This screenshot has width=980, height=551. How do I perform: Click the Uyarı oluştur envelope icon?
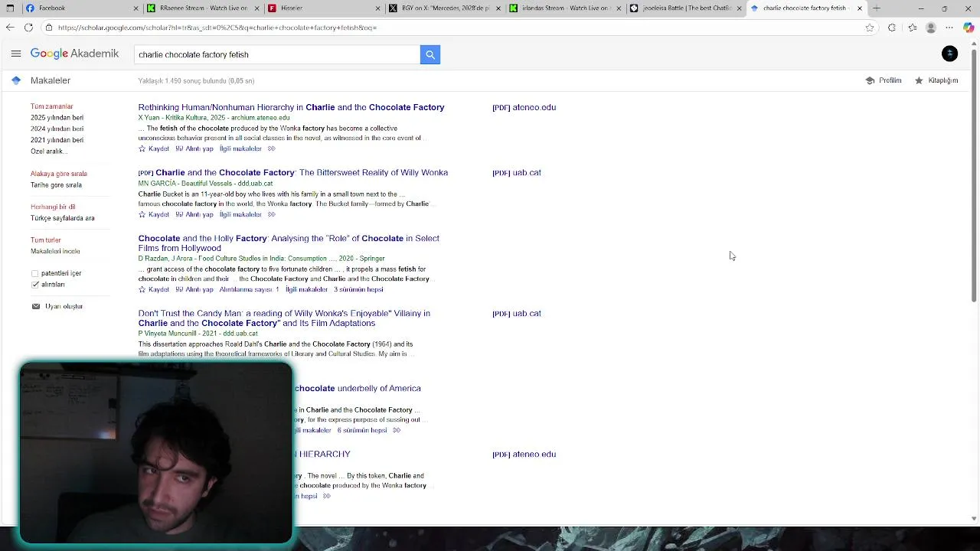[x=36, y=306]
